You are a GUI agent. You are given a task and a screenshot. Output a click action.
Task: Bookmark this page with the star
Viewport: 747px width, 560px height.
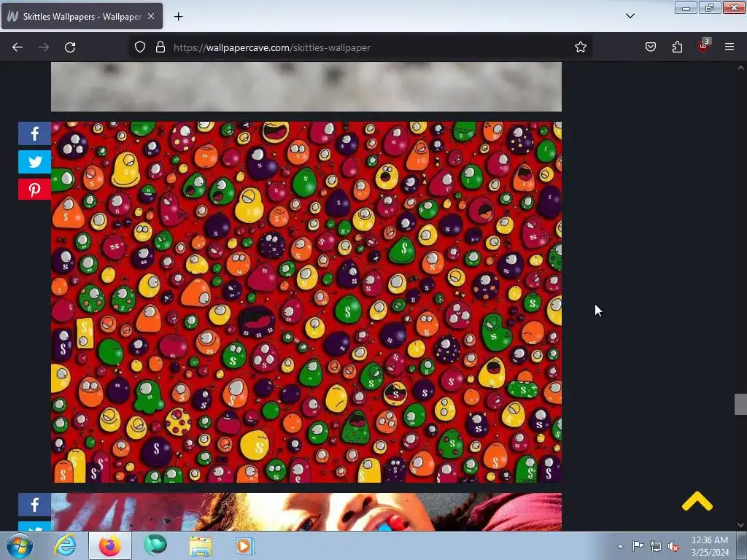point(580,47)
